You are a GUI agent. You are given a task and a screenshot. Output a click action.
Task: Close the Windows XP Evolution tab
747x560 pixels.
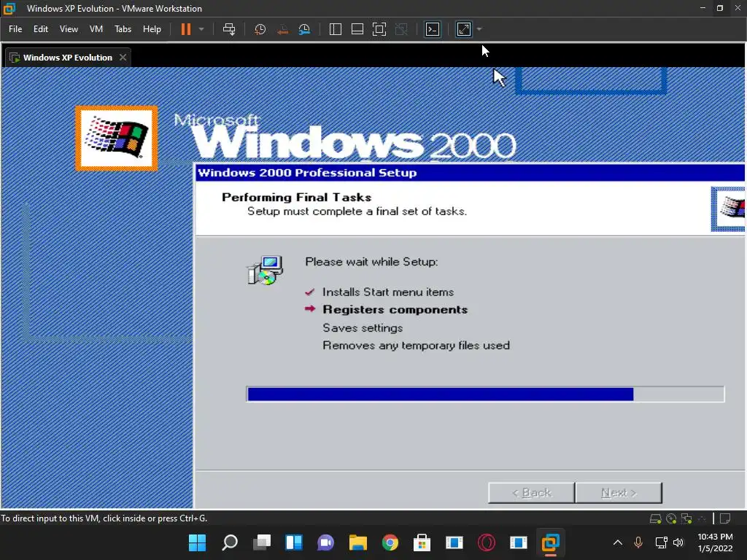pyautogui.click(x=123, y=57)
